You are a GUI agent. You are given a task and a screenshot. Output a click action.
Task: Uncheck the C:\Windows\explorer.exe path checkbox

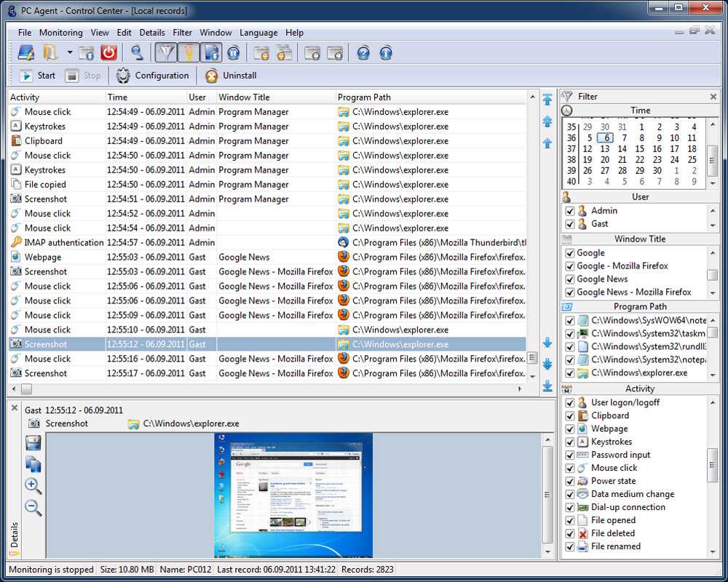[570, 373]
